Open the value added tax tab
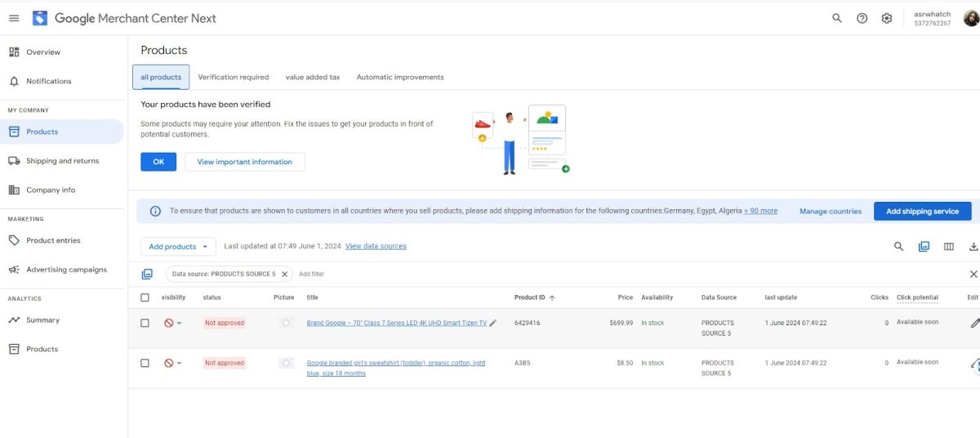980x438 pixels. [x=313, y=77]
